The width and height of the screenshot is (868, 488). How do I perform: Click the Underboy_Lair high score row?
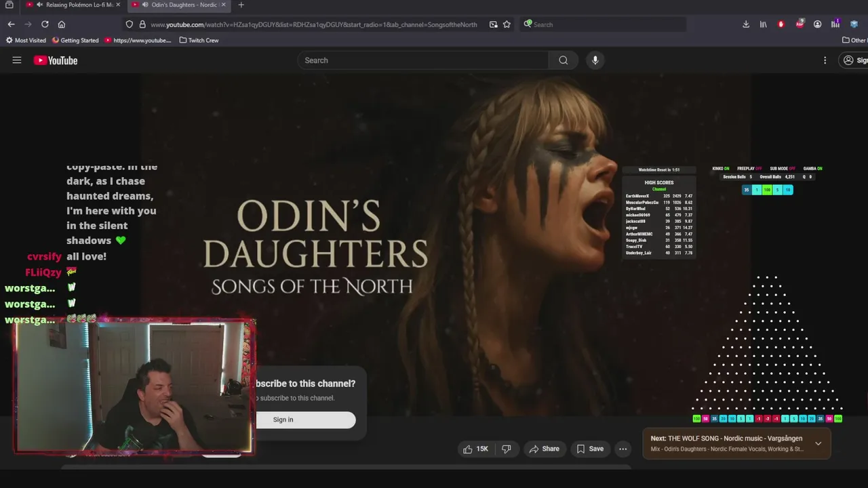(659, 253)
